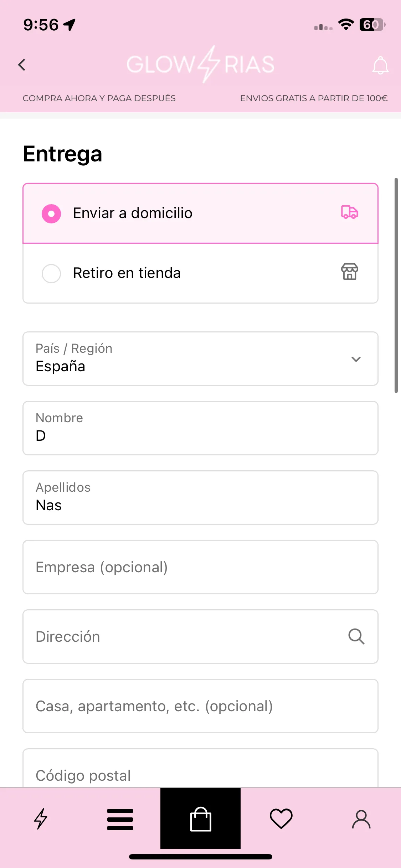
Task: Click the Casa, apartamento, etc. field
Action: (x=200, y=706)
